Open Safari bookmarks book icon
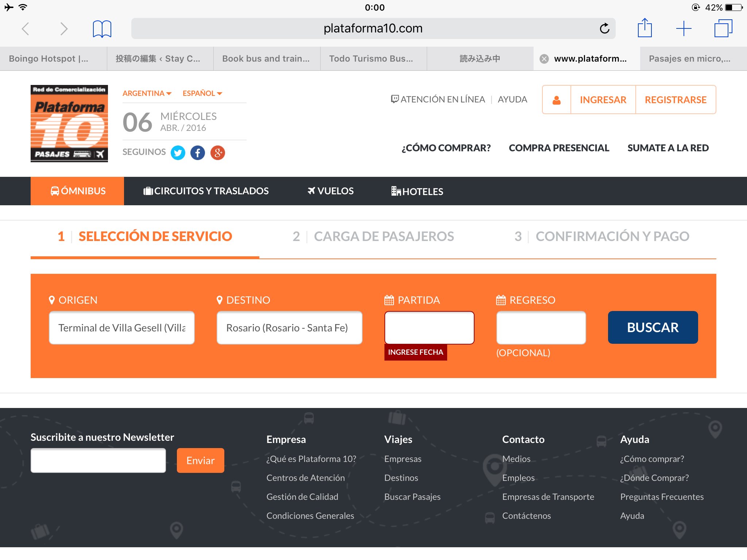Screen dimensions: 747x560 tap(102, 29)
